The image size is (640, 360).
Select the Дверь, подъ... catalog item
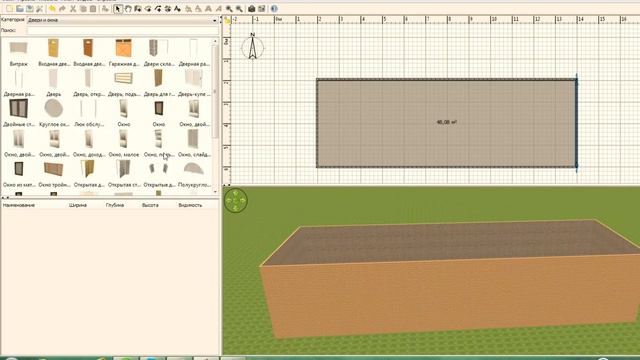point(124,83)
